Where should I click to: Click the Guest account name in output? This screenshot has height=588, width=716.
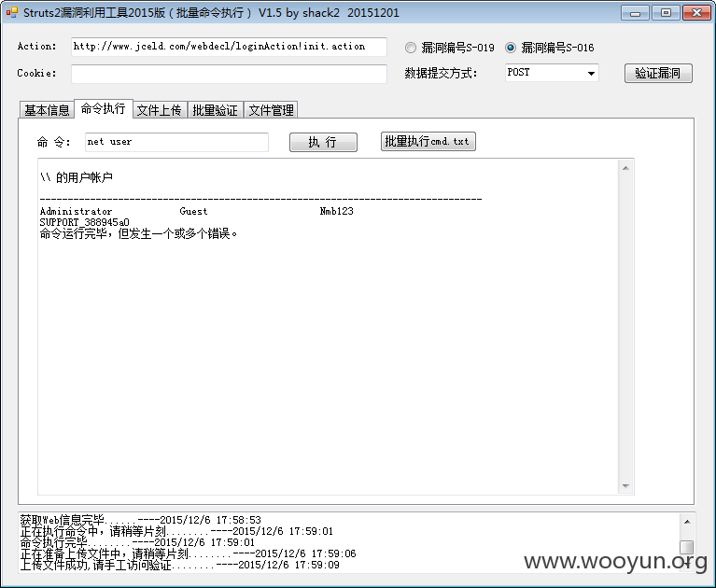click(193, 211)
